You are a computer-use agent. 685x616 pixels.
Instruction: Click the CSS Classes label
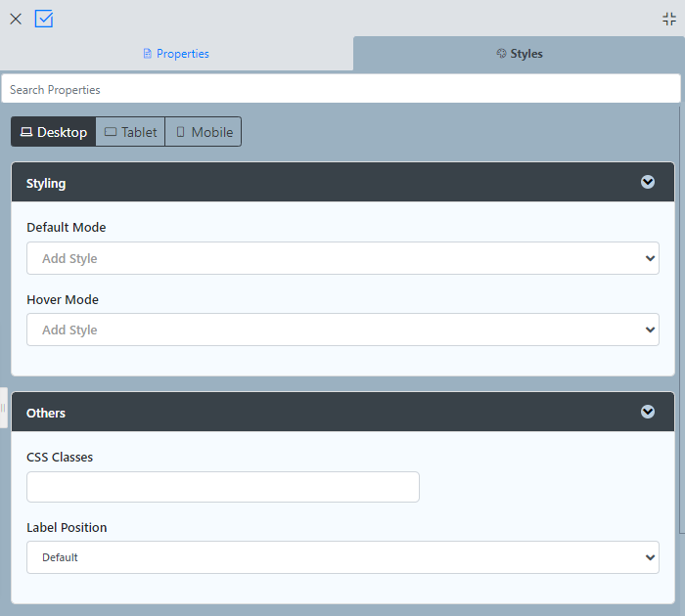[x=60, y=457]
